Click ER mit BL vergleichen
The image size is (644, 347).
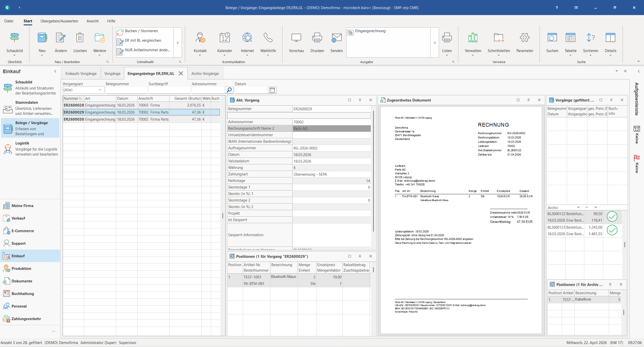click(143, 40)
